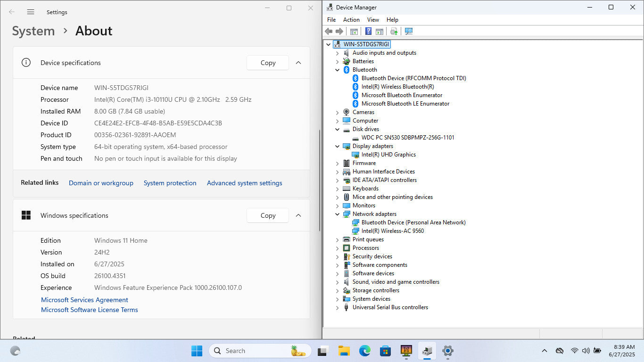Click the Keyboards category icon
The height and width of the screenshot is (362, 644).
click(x=347, y=189)
